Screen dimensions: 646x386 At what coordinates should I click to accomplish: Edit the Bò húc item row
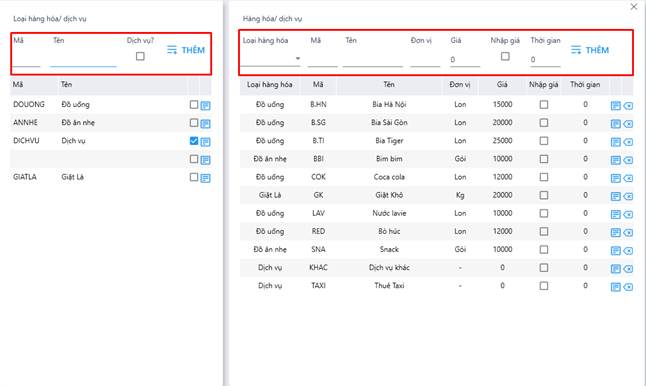pyautogui.click(x=616, y=233)
